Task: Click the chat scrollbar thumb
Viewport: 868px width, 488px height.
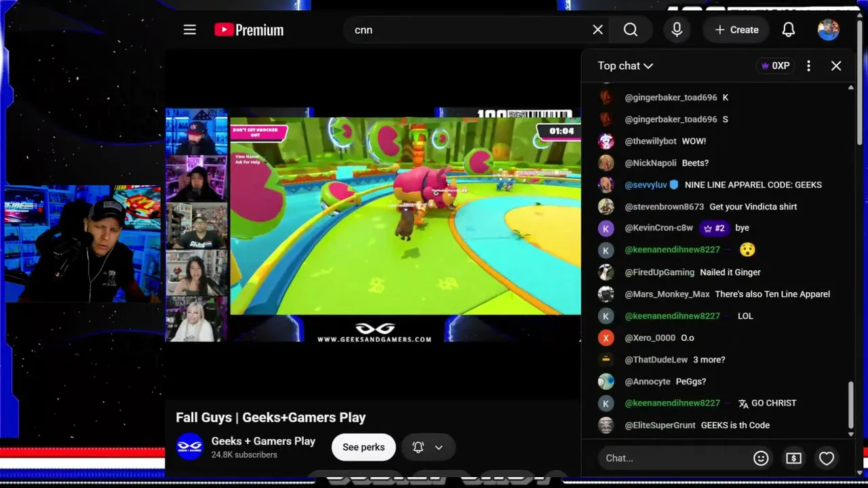Action: click(851, 405)
